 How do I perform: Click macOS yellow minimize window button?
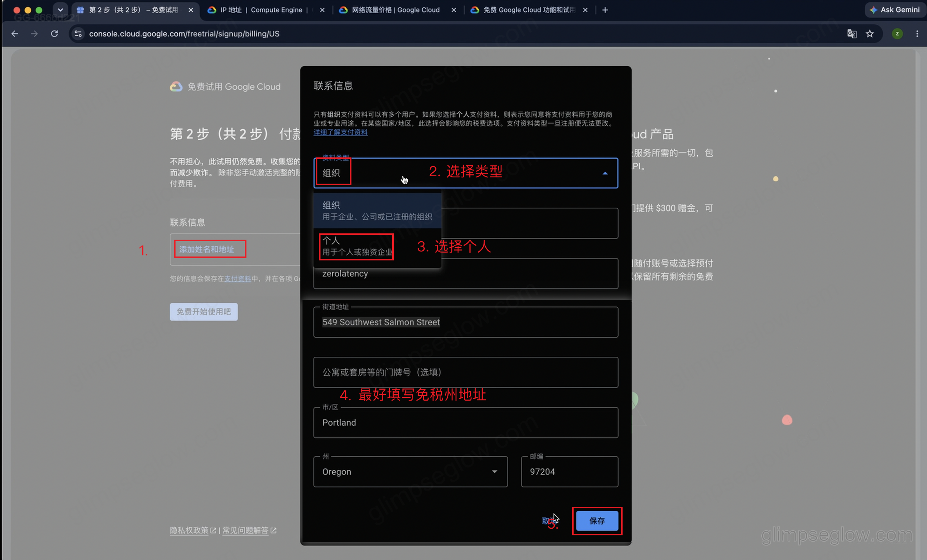pyautogui.click(x=27, y=10)
